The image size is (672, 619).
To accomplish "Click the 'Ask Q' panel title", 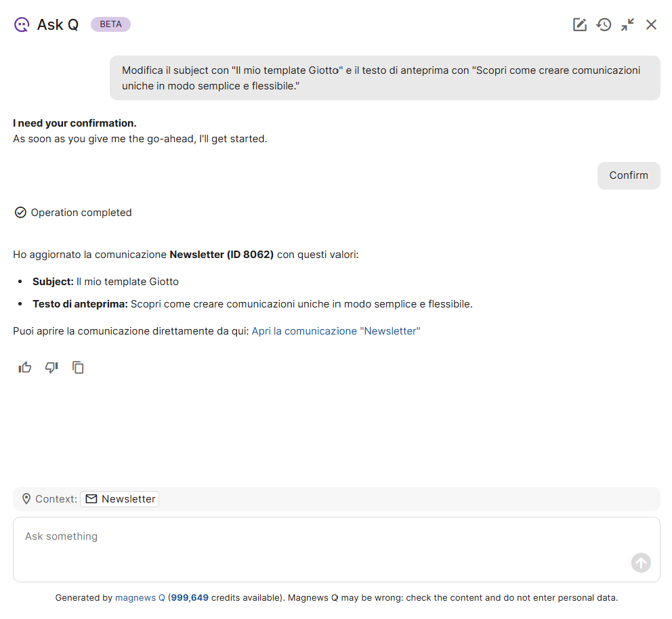I will click(x=58, y=25).
